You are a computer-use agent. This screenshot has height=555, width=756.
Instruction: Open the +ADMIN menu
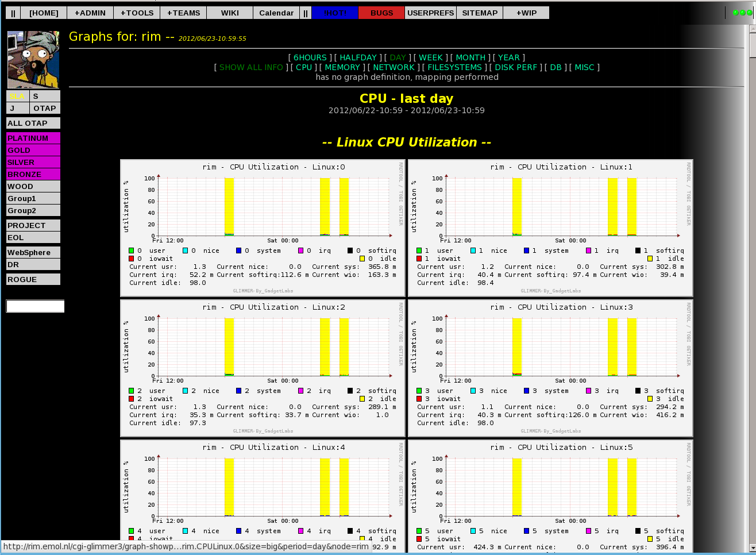(90, 13)
